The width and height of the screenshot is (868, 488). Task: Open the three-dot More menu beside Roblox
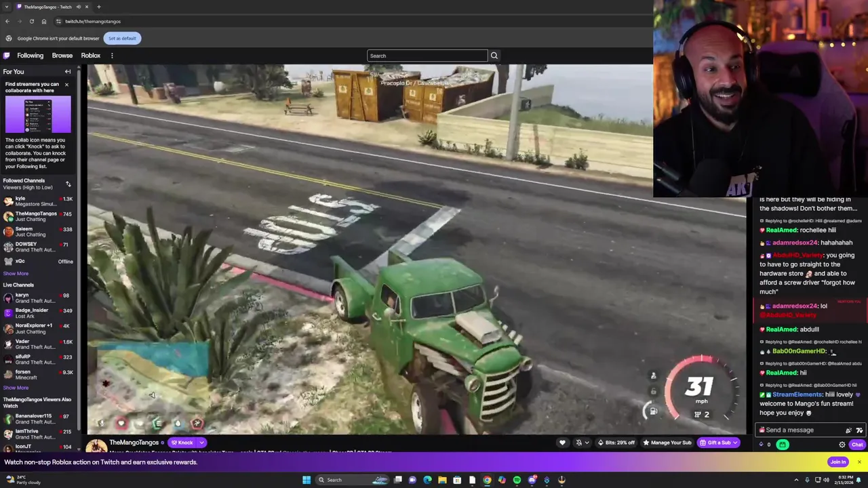[112, 56]
